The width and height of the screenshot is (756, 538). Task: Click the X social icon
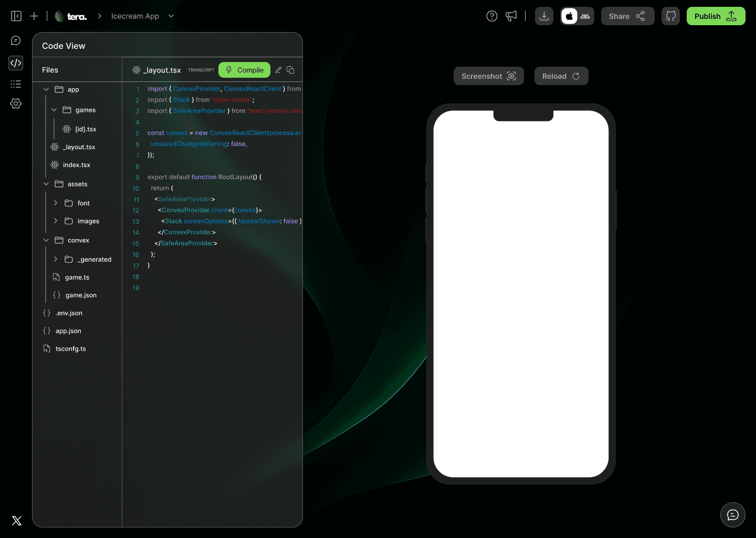pyautogui.click(x=17, y=521)
